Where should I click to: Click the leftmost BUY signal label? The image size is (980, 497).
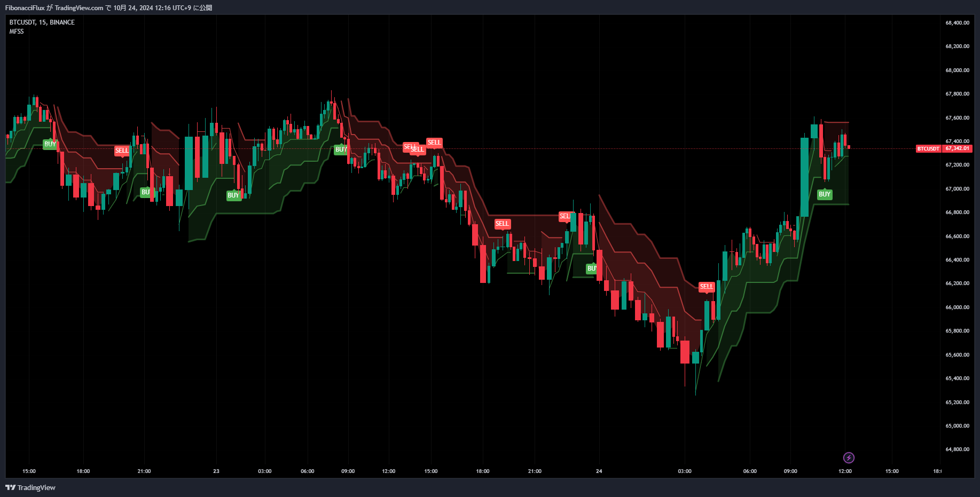pyautogui.click(x=50, y=144)
